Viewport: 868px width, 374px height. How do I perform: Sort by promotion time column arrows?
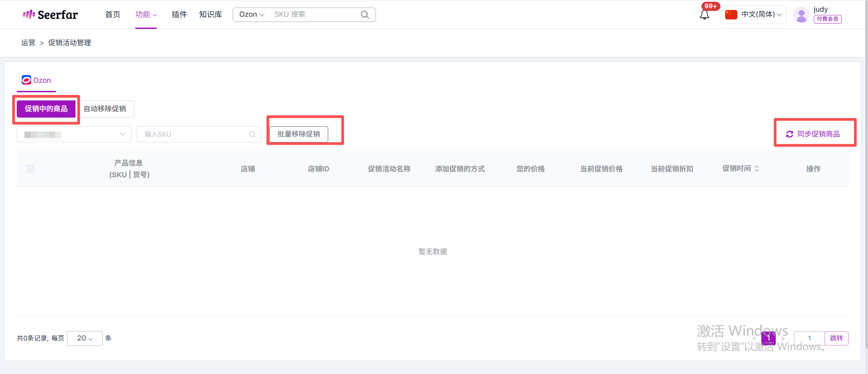click(x=757, y=169)
